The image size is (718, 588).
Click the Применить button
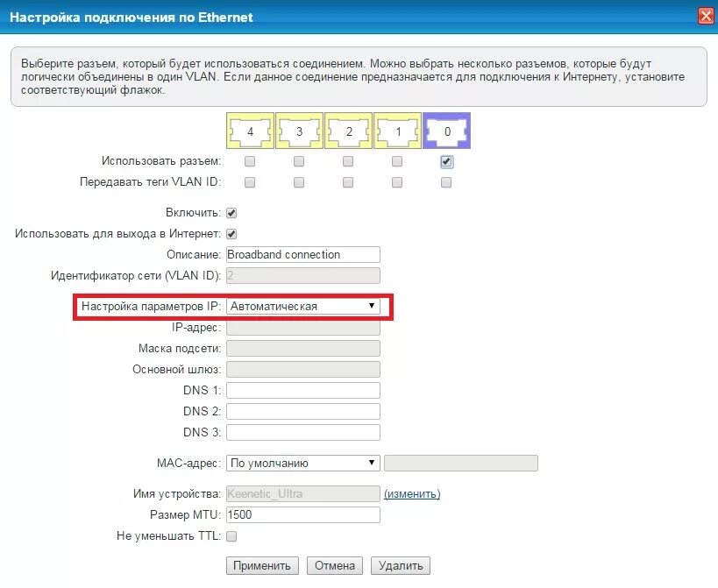(x=262, y=565)
